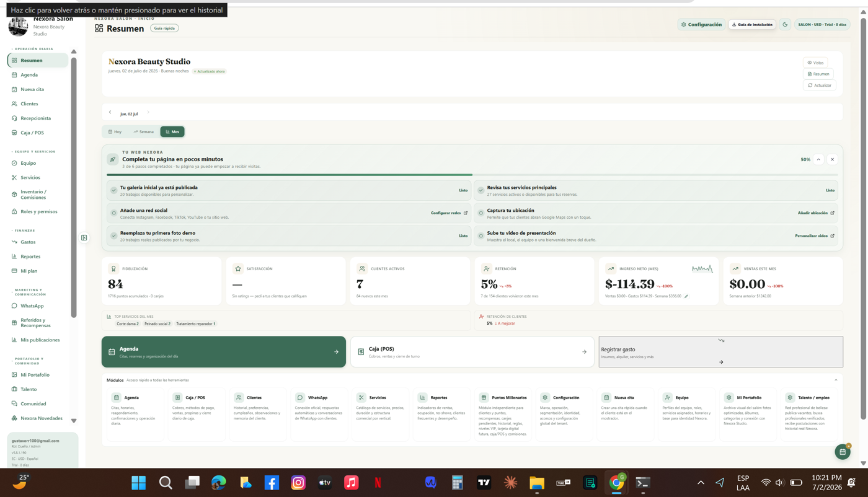Image resolution: width=868 pixels, height=497 pixels.
Task: Open Inventario / Comisiones in the sidebar
Action: tap(33, 195)
